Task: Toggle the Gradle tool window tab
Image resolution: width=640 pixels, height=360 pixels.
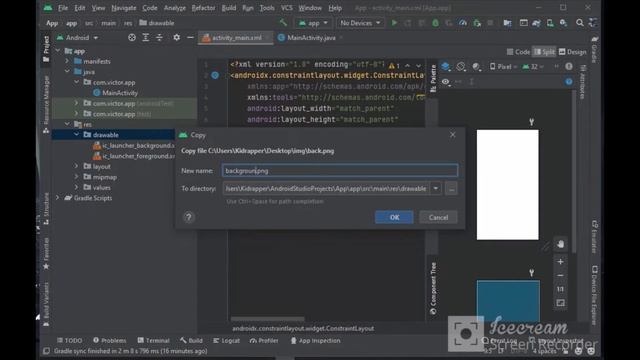Action: tap(595, 49)
